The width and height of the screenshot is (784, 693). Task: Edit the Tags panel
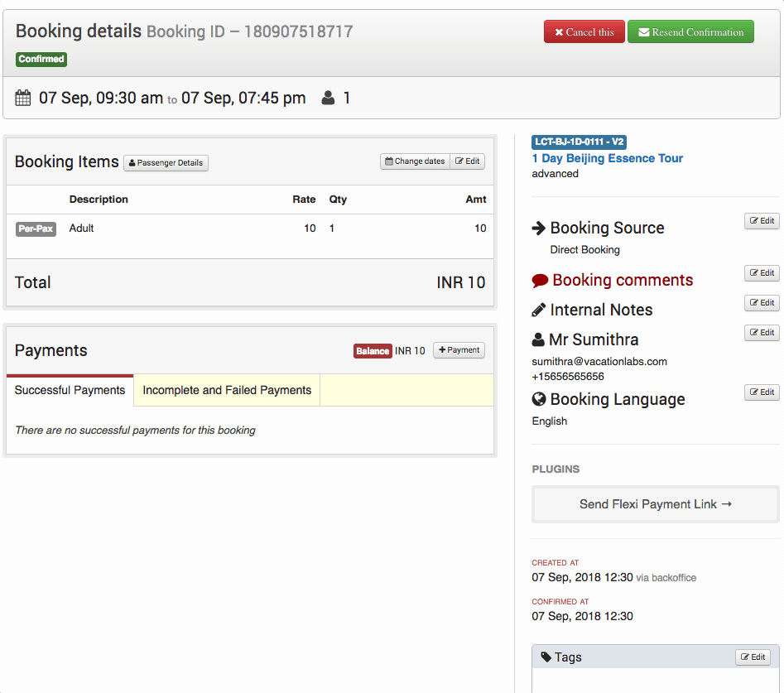point(753,657)
